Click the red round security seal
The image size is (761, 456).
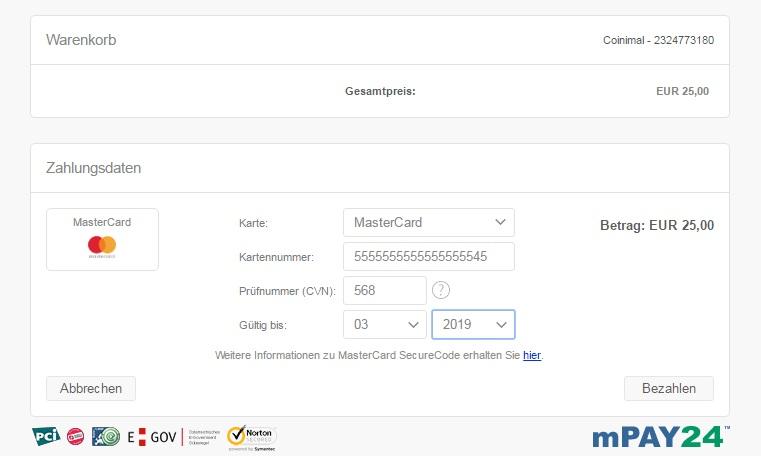coord(76,436)
